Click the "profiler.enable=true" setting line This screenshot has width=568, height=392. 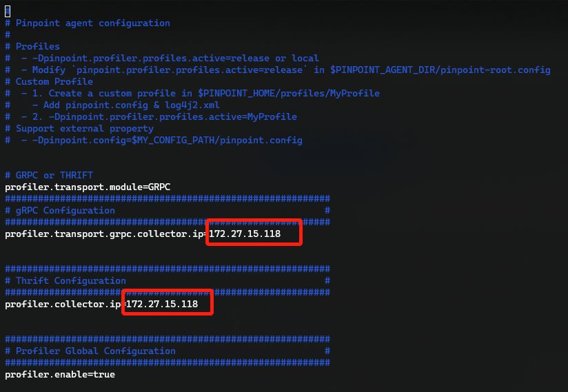tap(60, 374)
